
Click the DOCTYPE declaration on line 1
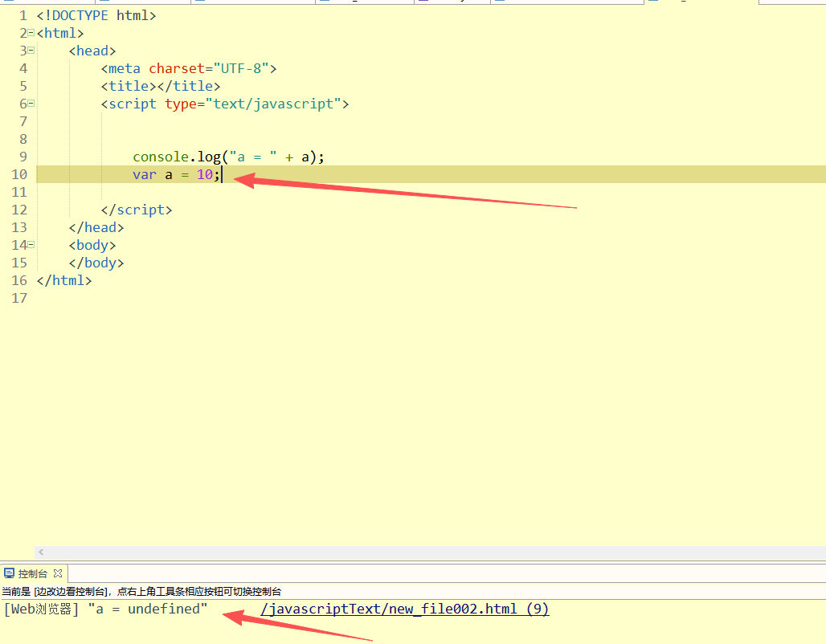click(96, 15)
